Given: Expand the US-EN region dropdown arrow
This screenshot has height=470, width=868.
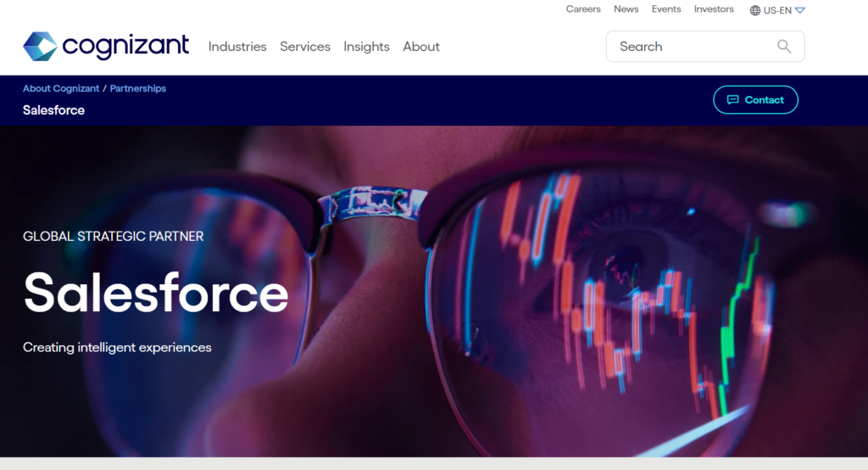Looking at the screenshot, I should (x=800, y=10).
